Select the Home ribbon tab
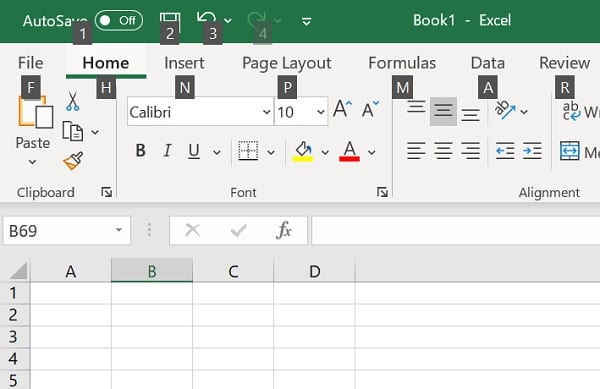This screenshot has width=600, height=389. pyautogui.click(x=106, y=63)
